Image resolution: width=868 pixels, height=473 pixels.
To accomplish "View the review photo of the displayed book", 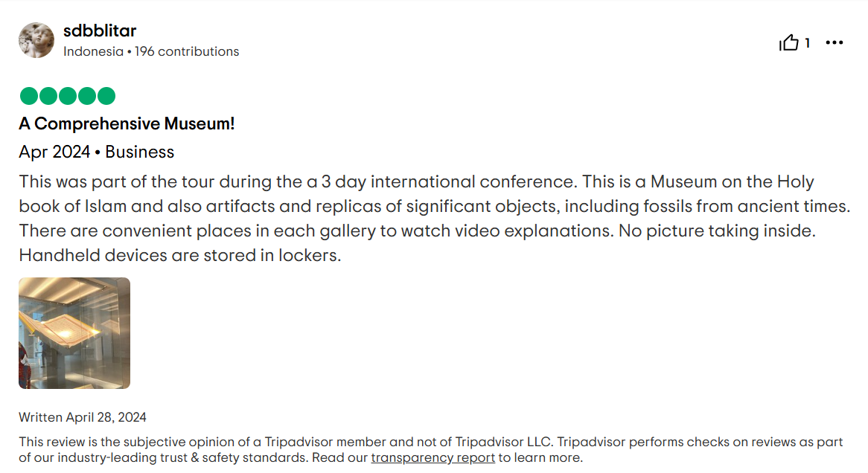I will 74,333.
